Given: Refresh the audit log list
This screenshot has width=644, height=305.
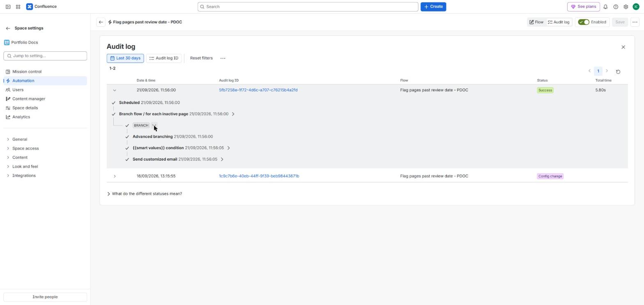Looking at the screenshot, I should coord(618,72).
